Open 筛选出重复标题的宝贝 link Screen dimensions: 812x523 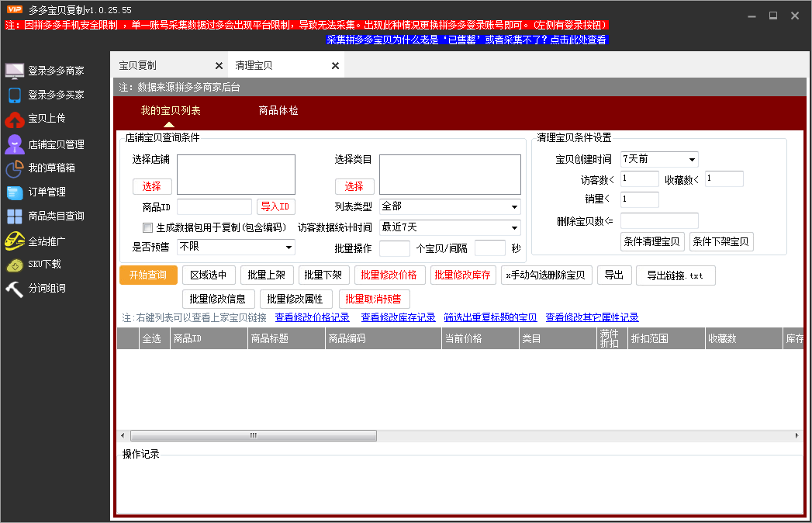pos(490,317)
